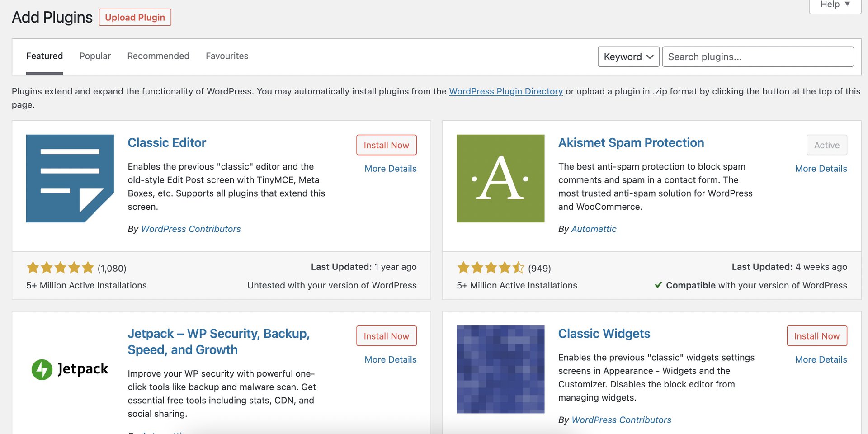868x434 pixels.
Task: Open the Akismet Spam Protection title link
Action: [x=631, y=143]
